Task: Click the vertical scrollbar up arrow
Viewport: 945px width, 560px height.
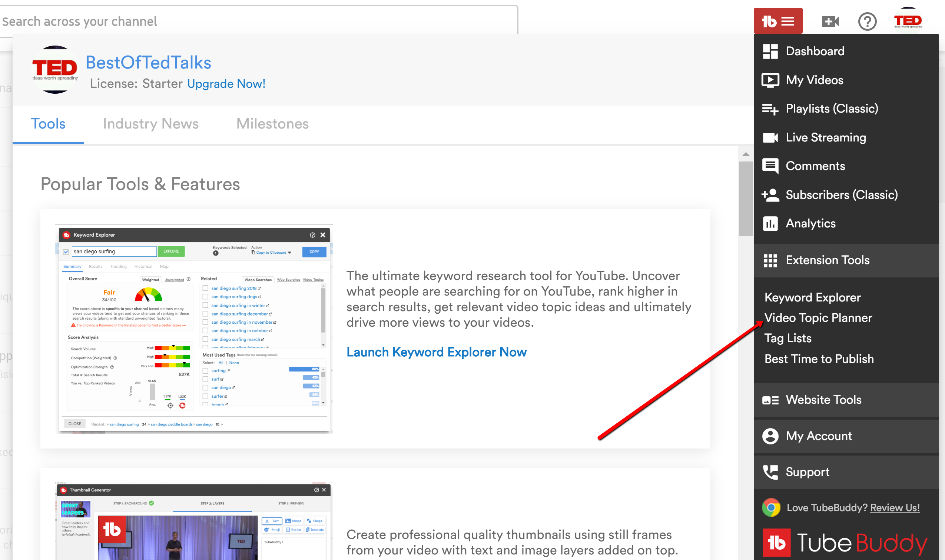Action: 746,154
